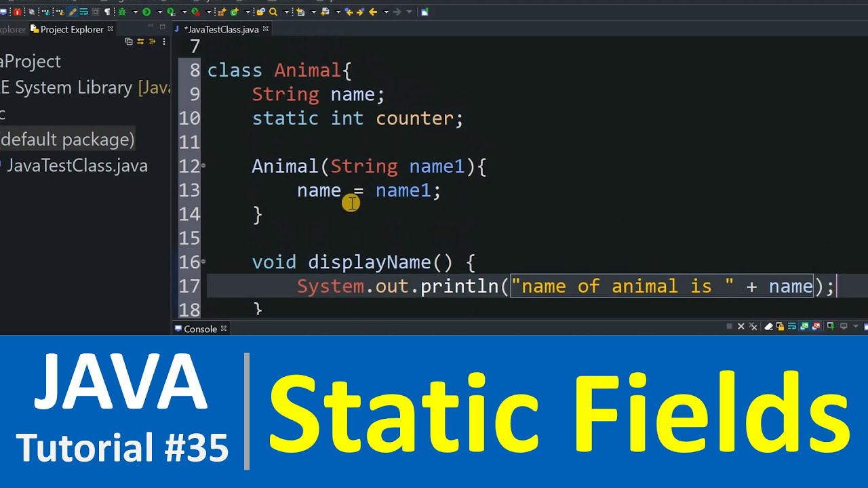Image resolution: width=868 pixels, height=488 pixels.
Task: Click the New Java Package icon
Action: (222, 12)
